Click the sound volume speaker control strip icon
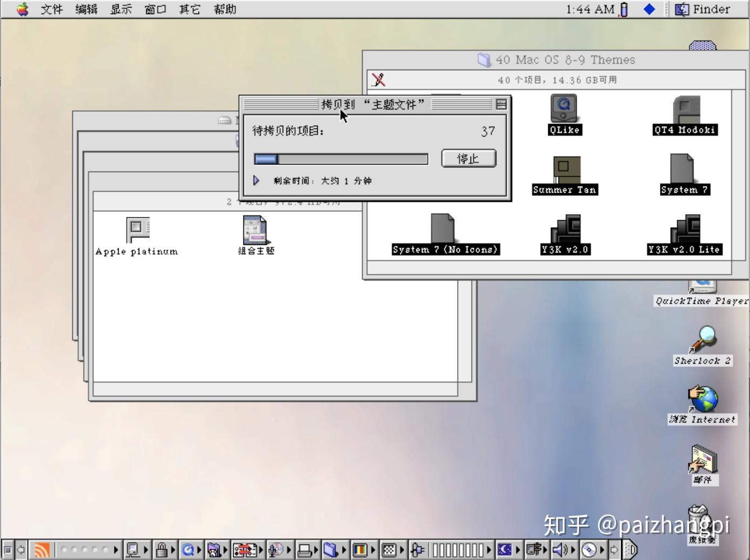This screenshot has width=750, height=560. (x=560, y=550)
